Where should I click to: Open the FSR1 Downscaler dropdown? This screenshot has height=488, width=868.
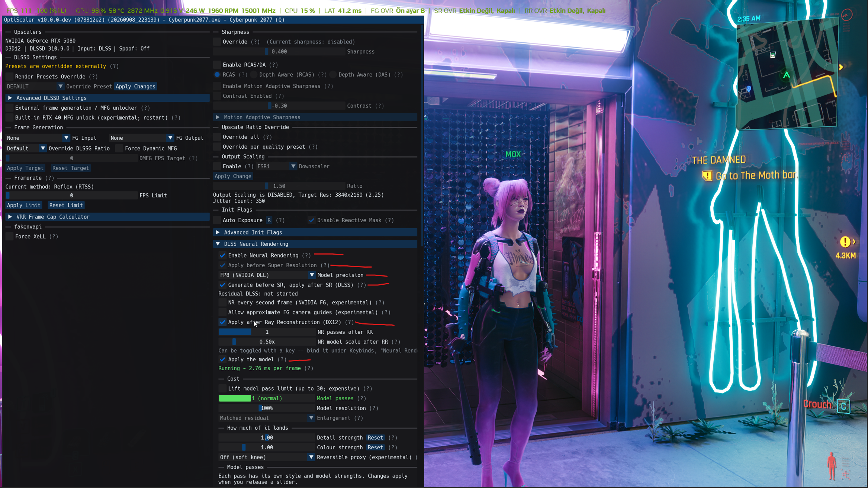click(277, 166)
